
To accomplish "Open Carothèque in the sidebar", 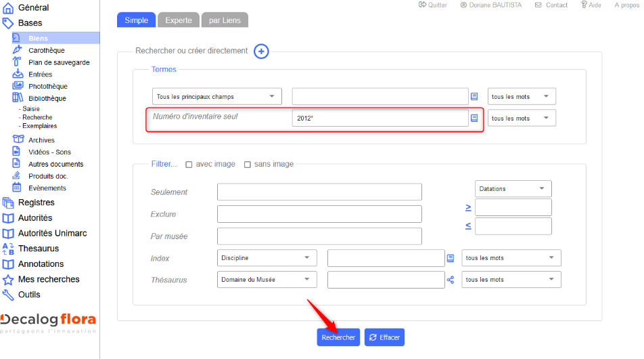I will [46, 50].
